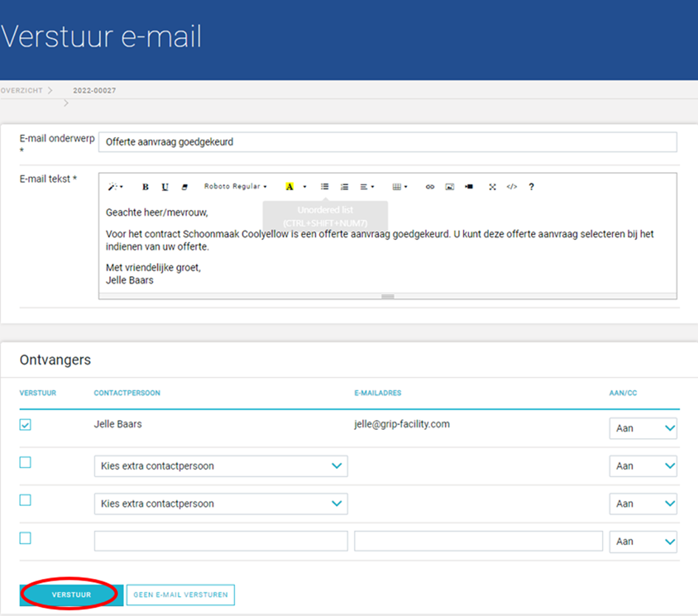Screen dimensions: 698x616
Task: Open the first Kies extra contactpersoon dropdown
Action: click(x=221, y=466)
